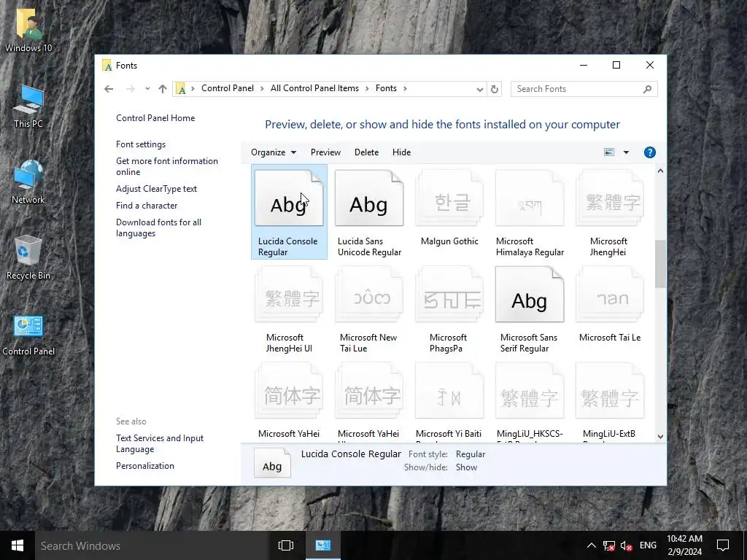Screen dimensions: 747x560
Task: Click the Fonts breadcrumb segment
Action: pyautogui.click(x=386, y=88)
